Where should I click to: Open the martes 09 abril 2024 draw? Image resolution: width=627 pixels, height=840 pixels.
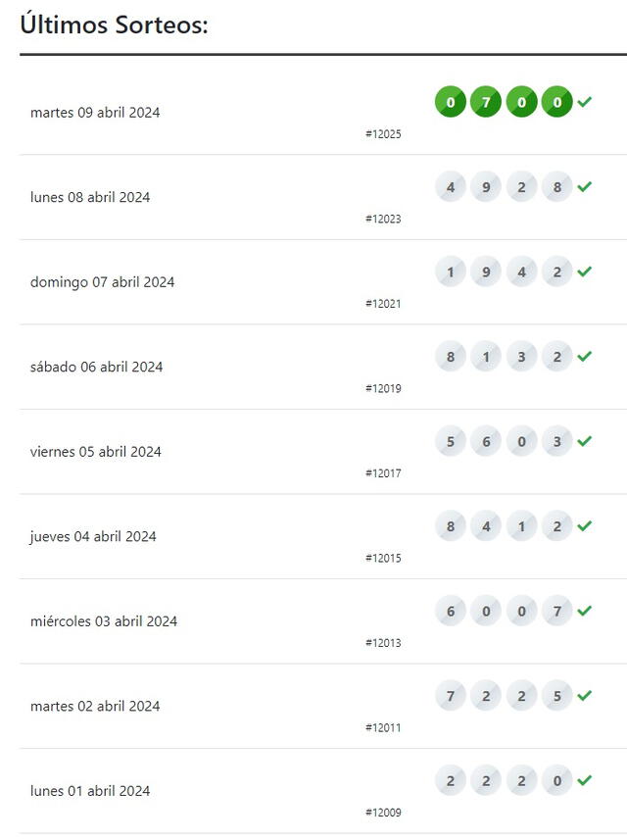coord(95,113)
